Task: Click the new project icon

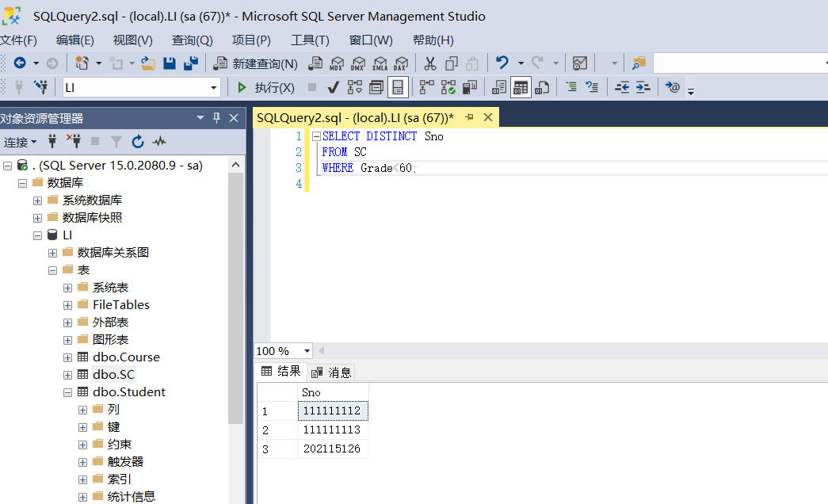Action: [x=82, y=63]
